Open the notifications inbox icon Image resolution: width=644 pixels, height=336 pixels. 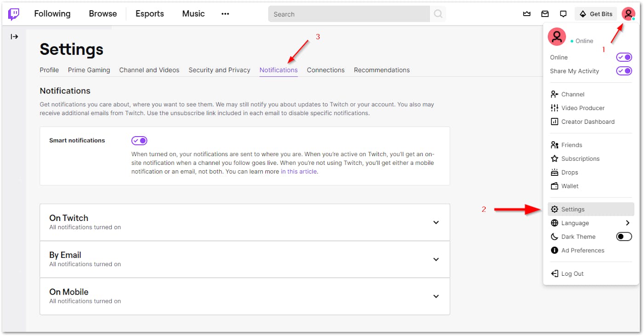click(545, 14)
